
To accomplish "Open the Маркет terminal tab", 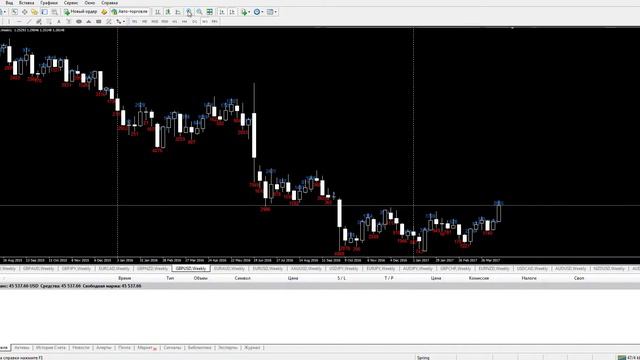I will 146,348.
